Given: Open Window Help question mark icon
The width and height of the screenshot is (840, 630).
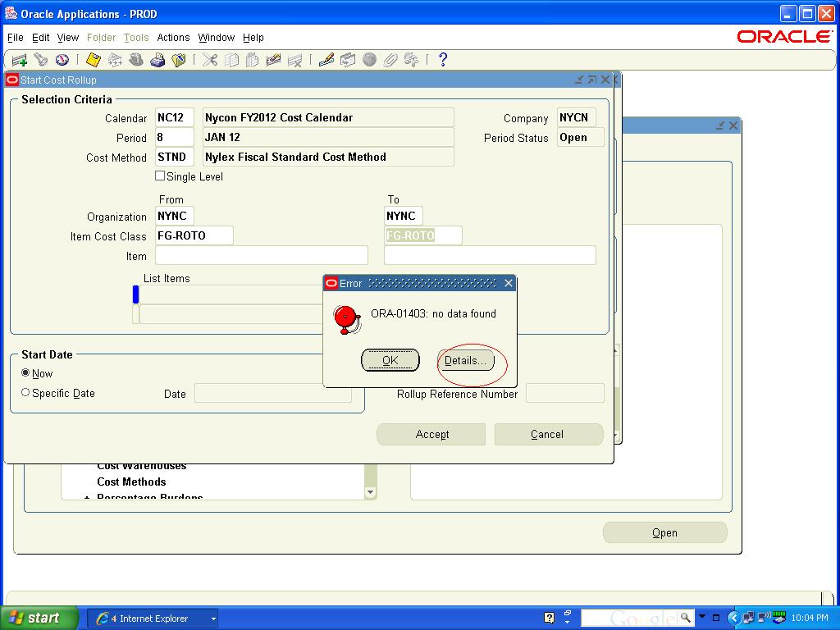Looking at the screenshot, I should pos(443,60).
